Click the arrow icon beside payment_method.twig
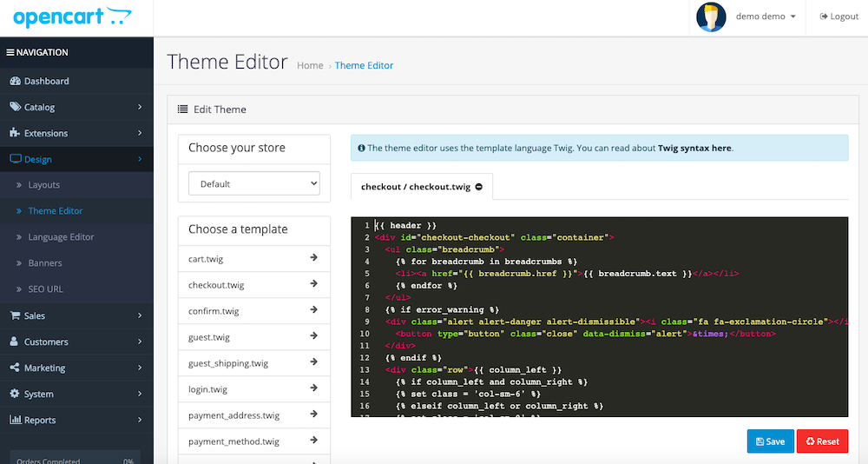Image resolution: width=868 pixels, height=464 pixels. click(314, 440)
